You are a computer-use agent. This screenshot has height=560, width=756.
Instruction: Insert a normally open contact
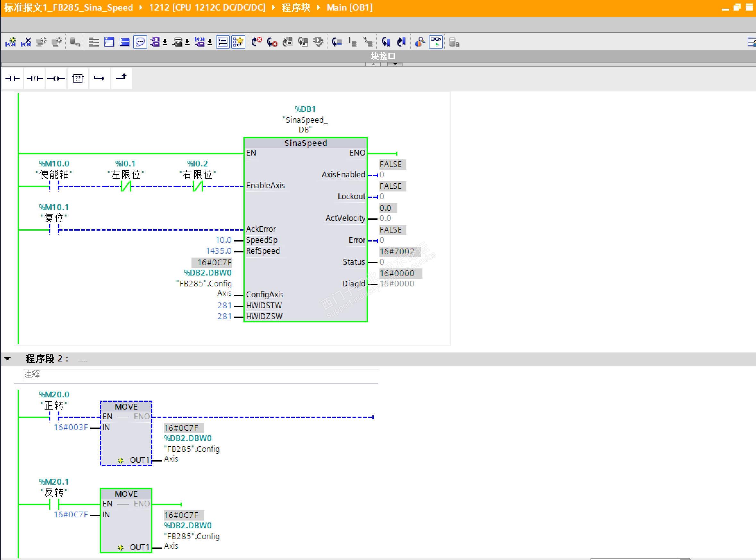tap(13, 79)
